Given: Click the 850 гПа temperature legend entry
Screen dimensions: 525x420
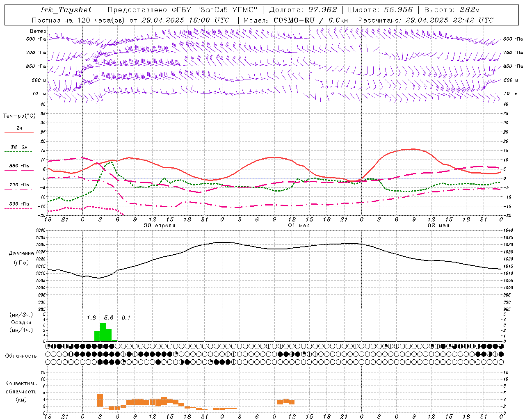Looking at the screenshot, I should coord(19,168).
